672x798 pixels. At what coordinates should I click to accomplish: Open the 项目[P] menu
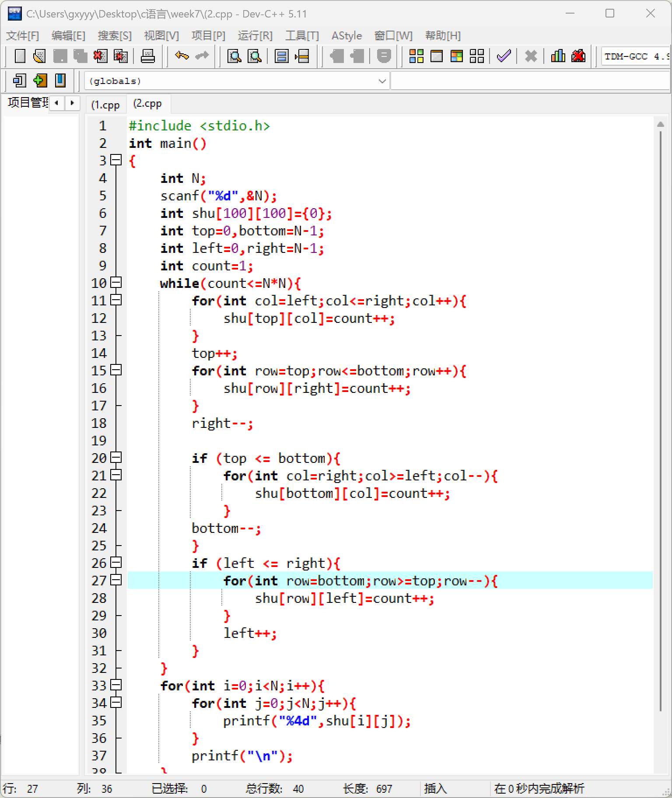click(x=208, y=35)
